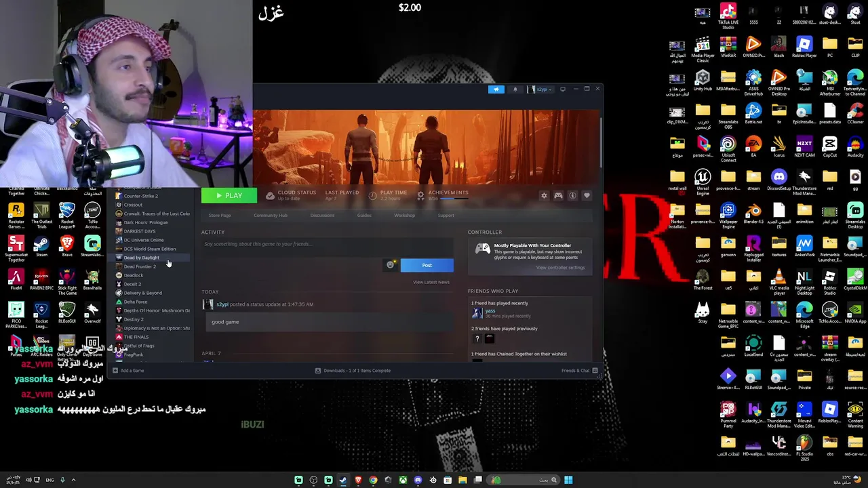Open controller layout icon beside the gear
This screenshot has height=488, width=868.
point(558,196)
